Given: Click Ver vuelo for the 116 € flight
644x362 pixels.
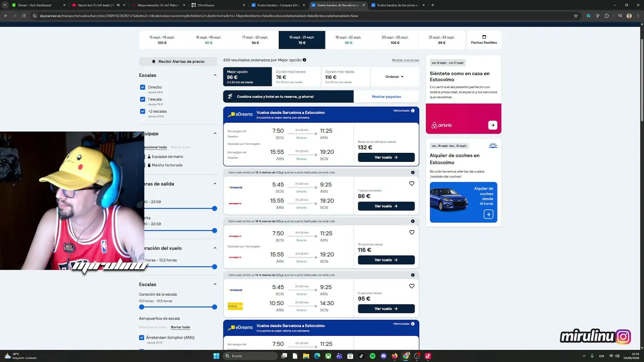Looking at the screenshot, I should (x=386, y=260).
